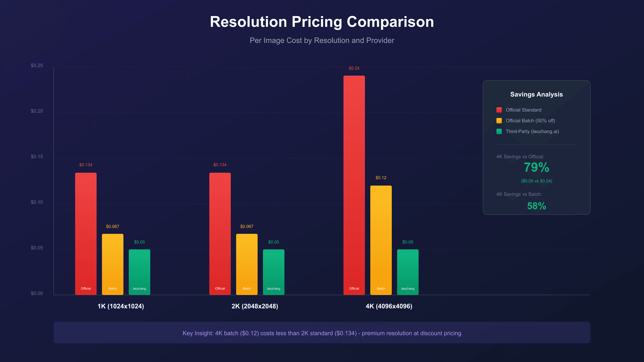644x362 pixels.
Task: Select the 58% savings figure
Action: coord(536,206)
